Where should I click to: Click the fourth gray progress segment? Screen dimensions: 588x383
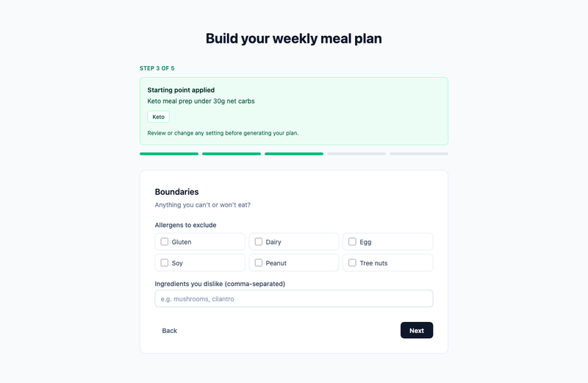point(356,154)
